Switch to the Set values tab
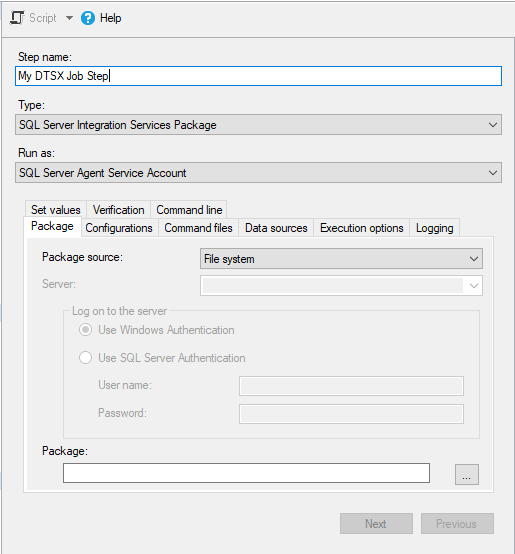515x554 pixels. coord(56,210)
